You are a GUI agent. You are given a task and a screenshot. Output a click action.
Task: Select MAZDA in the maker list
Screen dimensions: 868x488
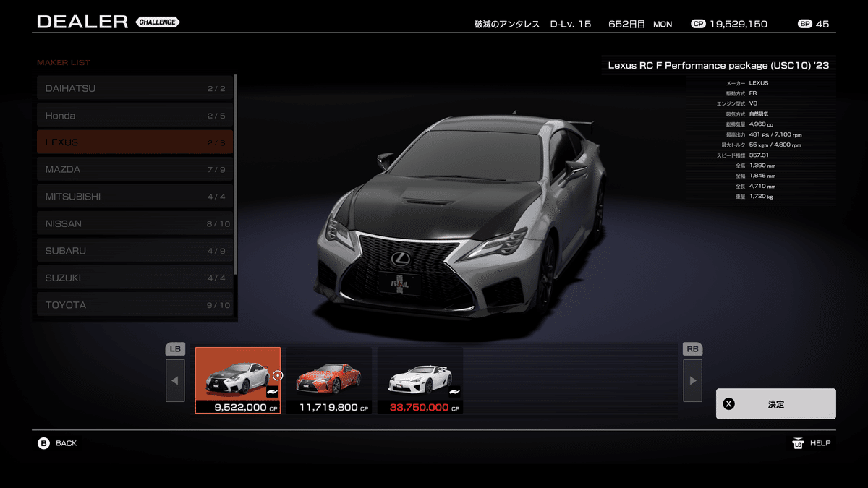(x=135, y=169)
